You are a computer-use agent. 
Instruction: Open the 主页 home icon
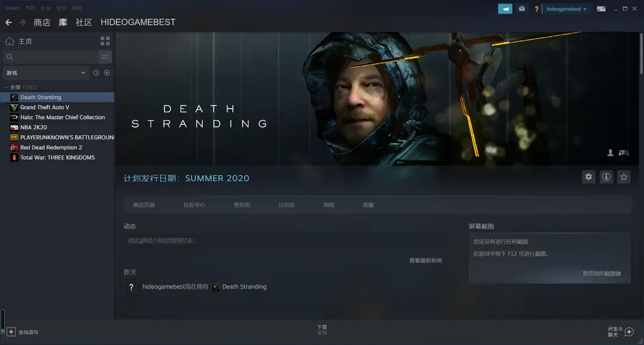click(x=10, y=41)
